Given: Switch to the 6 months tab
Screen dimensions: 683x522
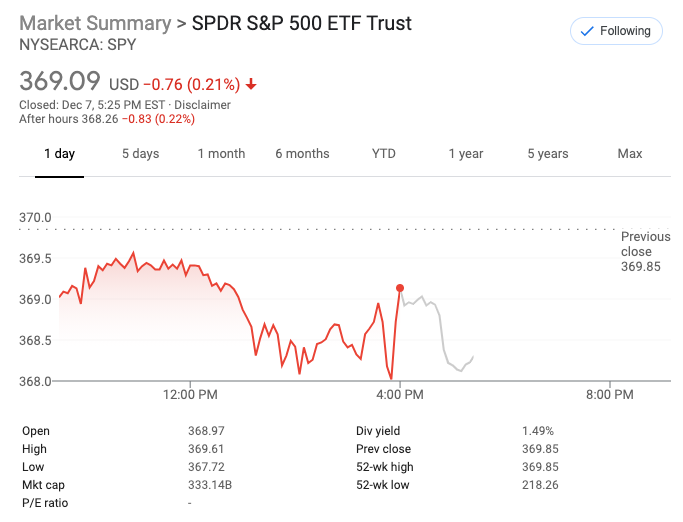Looking at the screenshot, I should click(x=302, y=154).
